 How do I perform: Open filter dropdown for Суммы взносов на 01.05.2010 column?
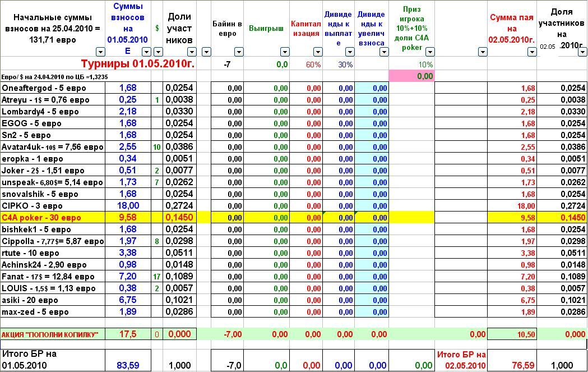[146, 52]
